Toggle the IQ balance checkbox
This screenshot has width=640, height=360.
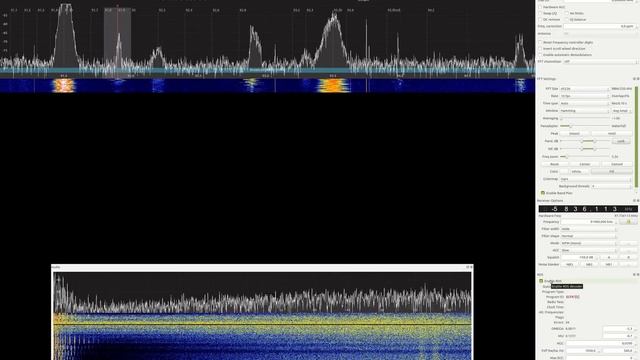(x=567, y=19)
